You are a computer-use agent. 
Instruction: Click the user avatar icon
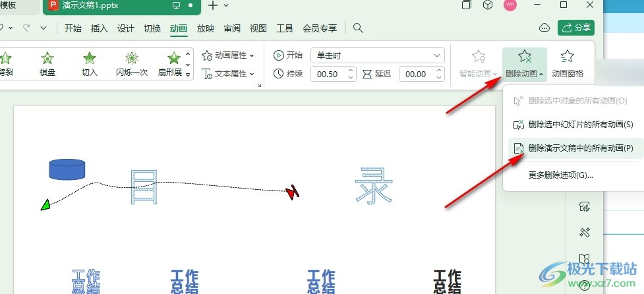point(510,5)
